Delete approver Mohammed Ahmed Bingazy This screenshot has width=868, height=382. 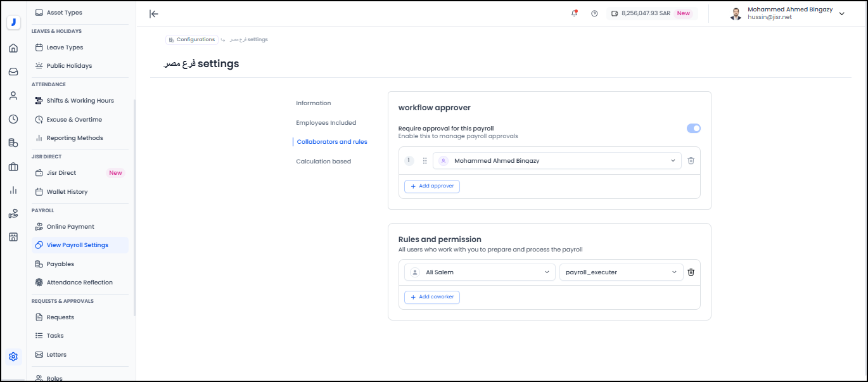click(691, 161)
